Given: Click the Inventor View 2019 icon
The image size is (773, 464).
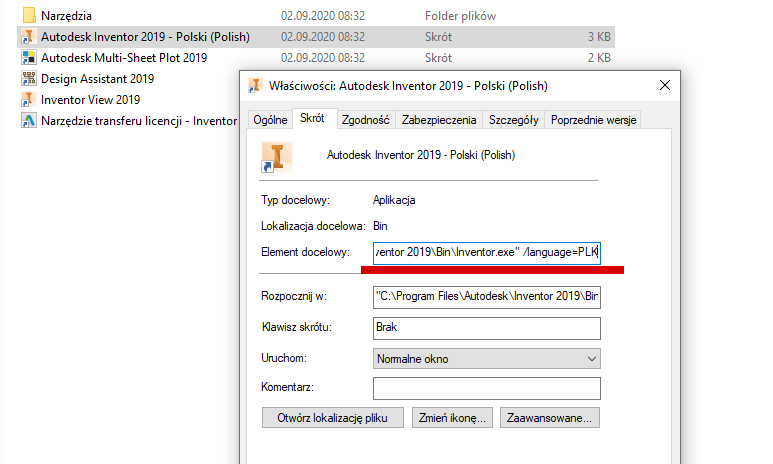Looking at the screenshot, I should click(29, 100).
